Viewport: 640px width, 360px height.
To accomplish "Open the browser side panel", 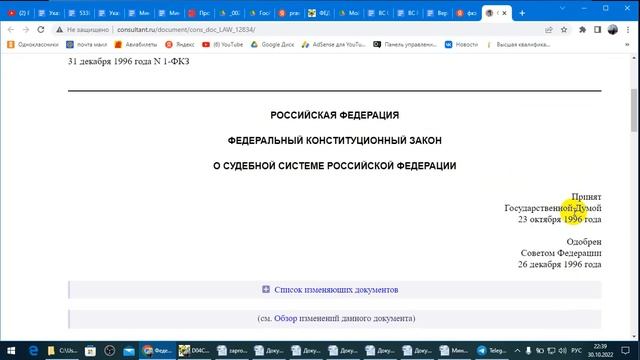I will [598, 29].
